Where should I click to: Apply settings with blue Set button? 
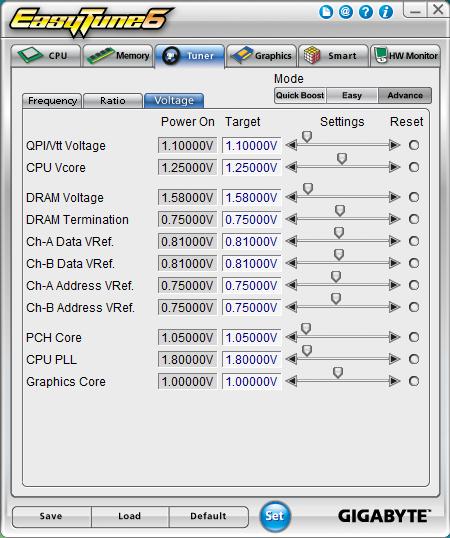coord(274,516)
